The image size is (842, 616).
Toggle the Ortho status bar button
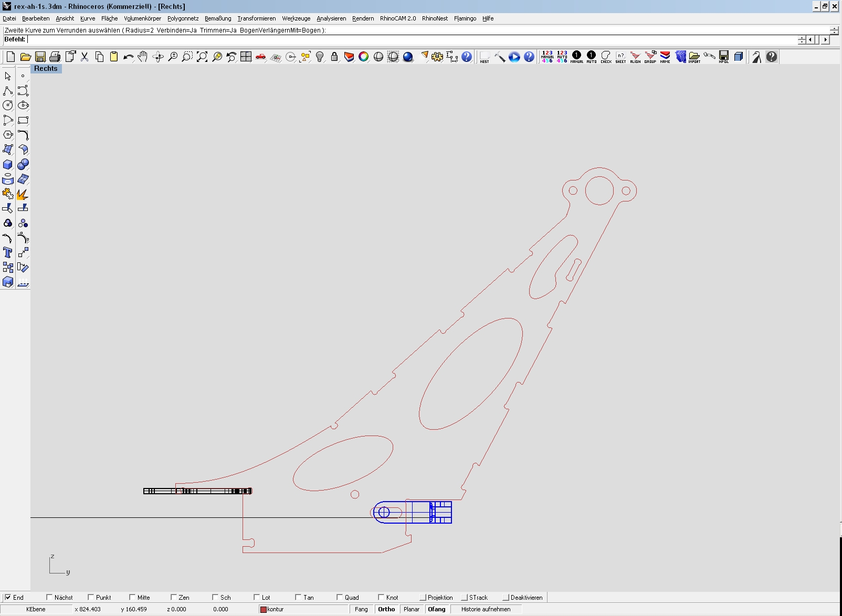coord(386,609)
